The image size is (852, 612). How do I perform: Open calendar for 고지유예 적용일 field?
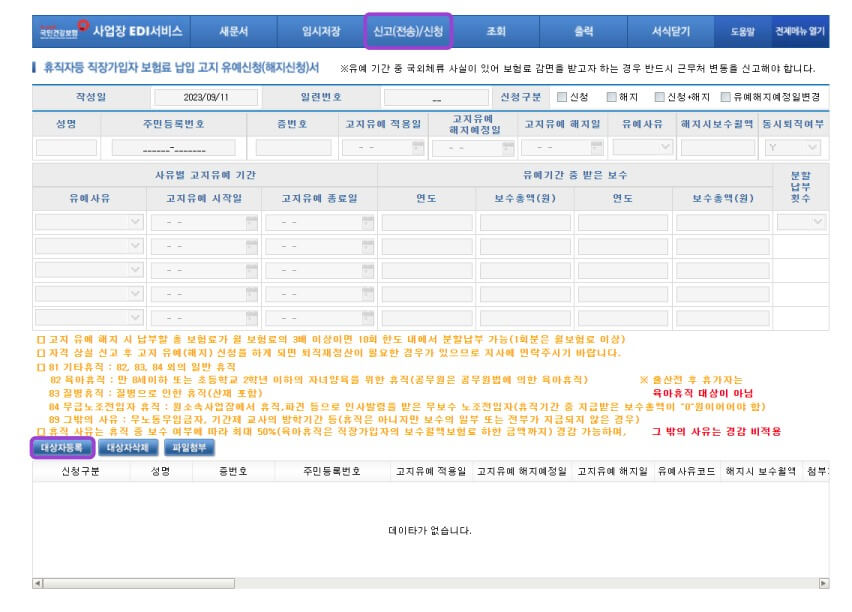(x=417, y=147)
